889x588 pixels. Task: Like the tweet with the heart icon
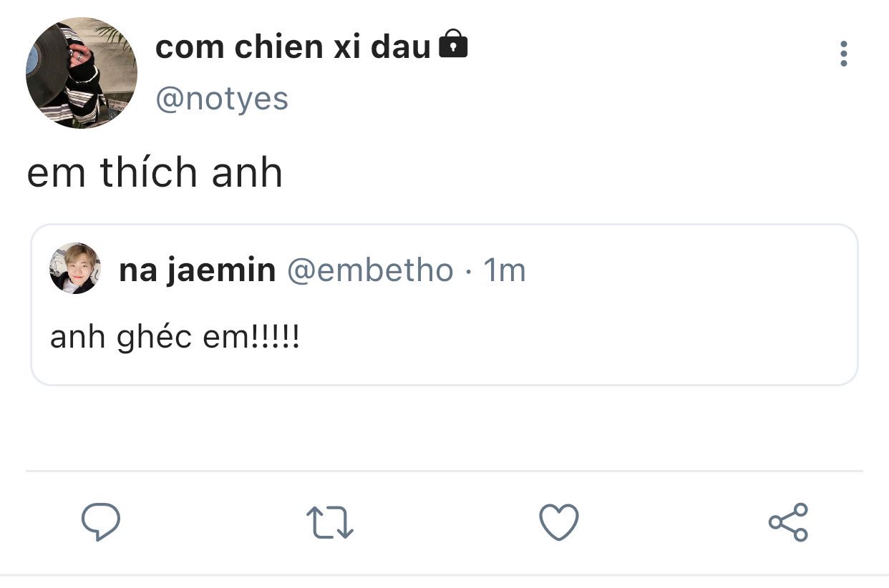[x=558, y=522]
